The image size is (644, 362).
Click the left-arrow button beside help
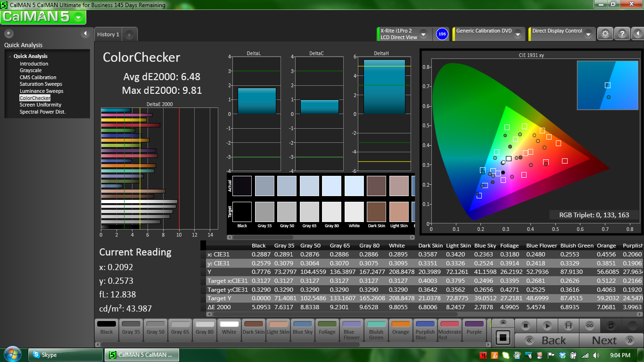[637, 34]
